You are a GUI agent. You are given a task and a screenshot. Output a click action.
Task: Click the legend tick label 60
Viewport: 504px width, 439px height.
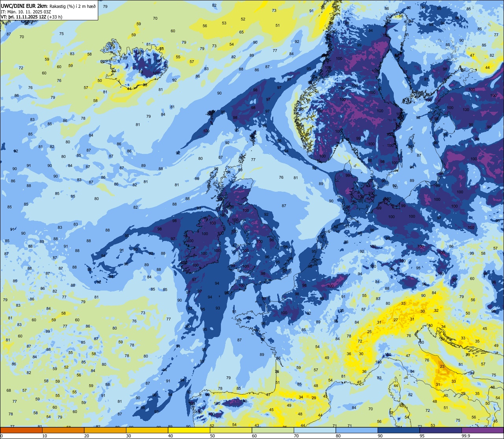[254, 436]
